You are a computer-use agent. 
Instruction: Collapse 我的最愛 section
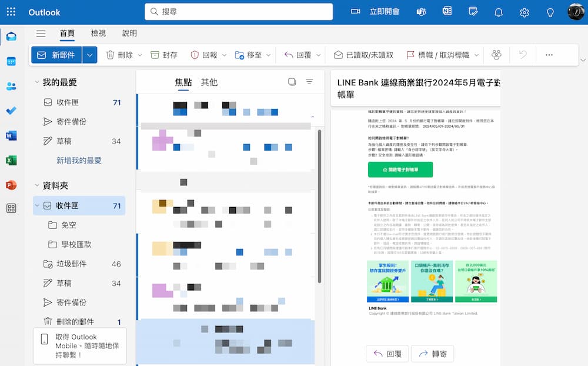[36, 82]
